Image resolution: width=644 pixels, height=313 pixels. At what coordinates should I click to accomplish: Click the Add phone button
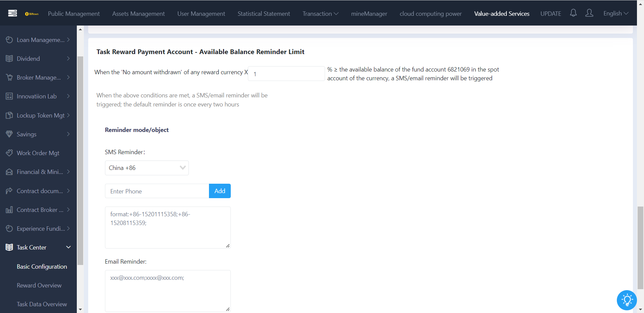tap(220, 191)
